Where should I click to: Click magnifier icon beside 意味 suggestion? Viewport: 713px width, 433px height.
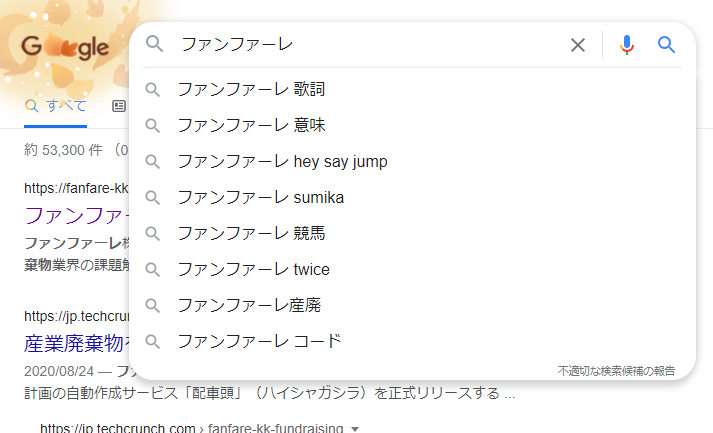152,126
